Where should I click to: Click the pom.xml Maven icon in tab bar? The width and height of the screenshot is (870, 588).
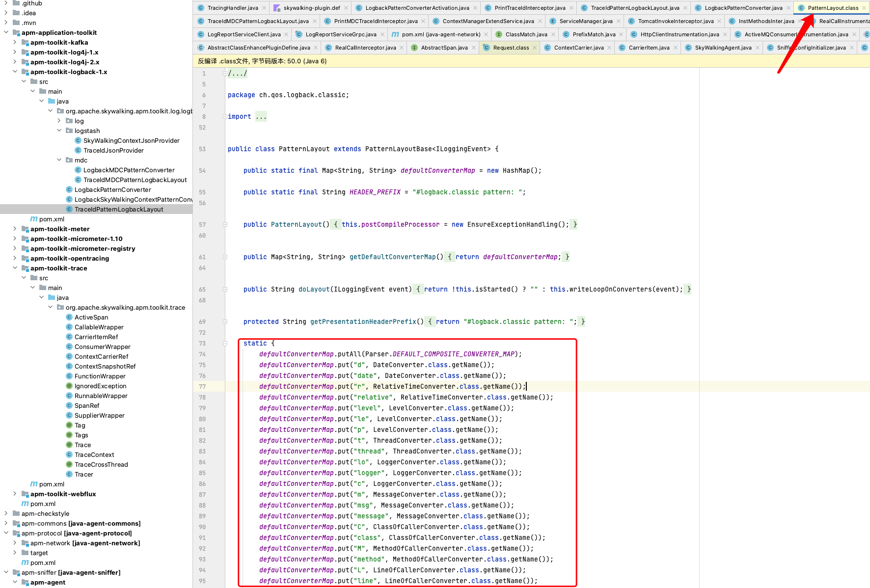coord(395,34)
